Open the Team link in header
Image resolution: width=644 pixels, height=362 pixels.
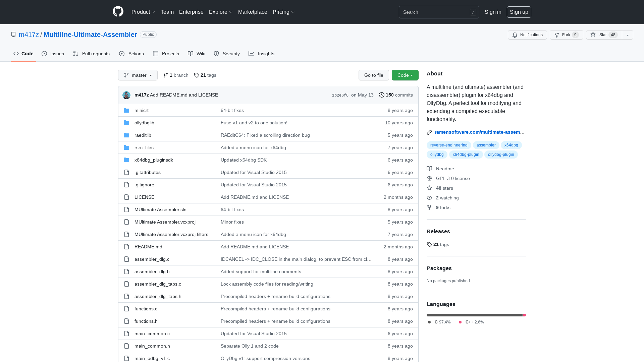click(167, 12)
